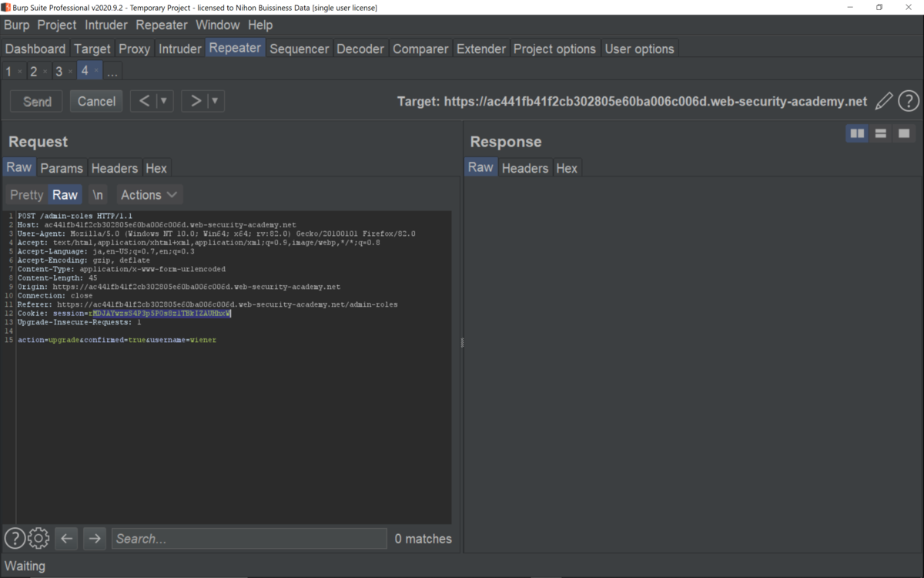
Task: Close Repeater tab 3
Action: [70, 72]
